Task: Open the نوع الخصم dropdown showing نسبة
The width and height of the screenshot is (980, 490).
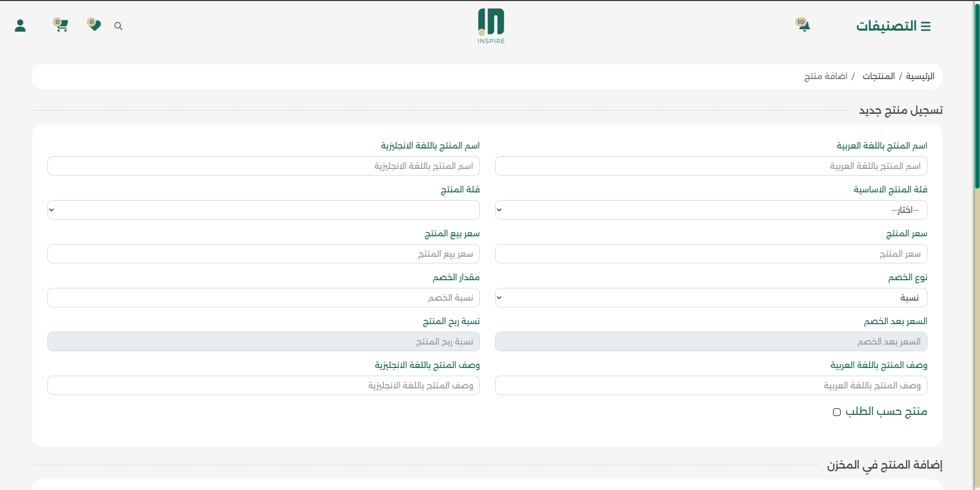Action: tap(711, 298)
